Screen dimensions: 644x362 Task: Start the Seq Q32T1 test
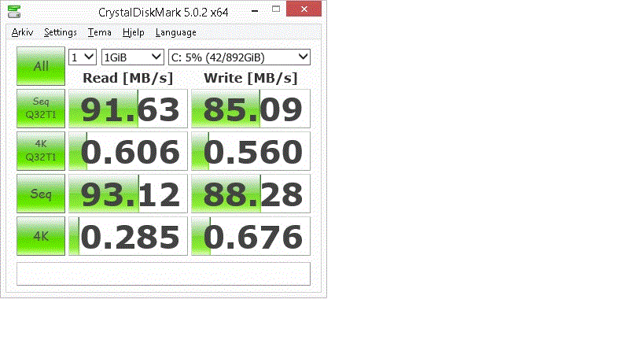pyautogui.click(x=41, y=109)
